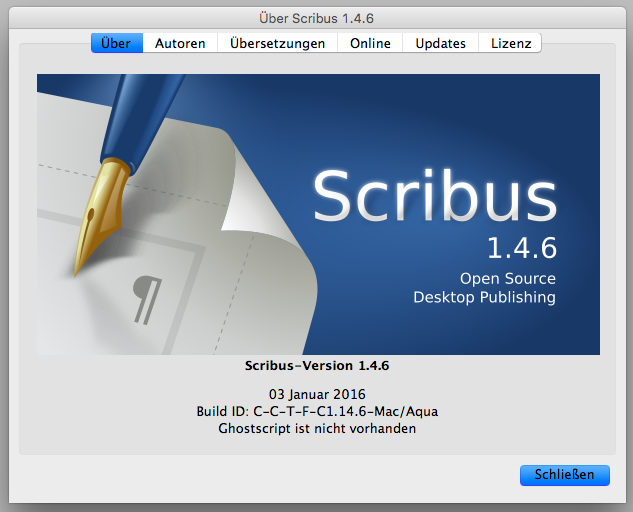Open the Übersetzungen tab
The width and height of the screenshot is (633, 512).
click(x=277, y=43)
